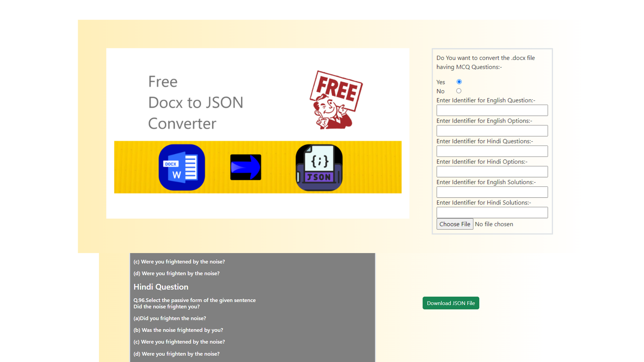This screenshot has width=644, height=362.
Task: Click option (b) Was the noise frightened by you?
Action: pyautogui.click(x=178, y=330)
